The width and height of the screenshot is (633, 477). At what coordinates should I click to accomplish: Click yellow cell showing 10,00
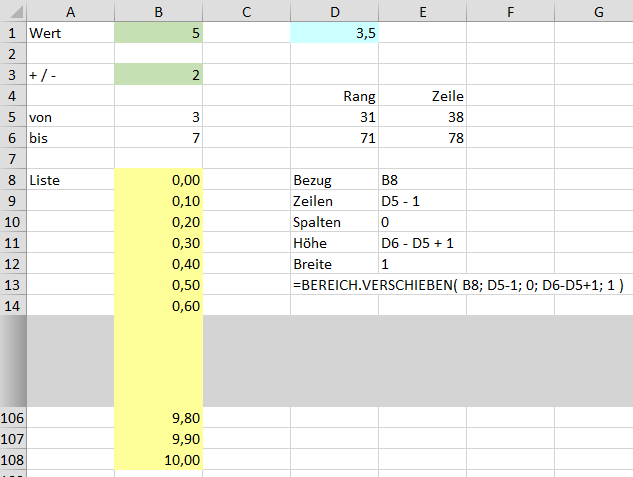(x=158, y=460)
